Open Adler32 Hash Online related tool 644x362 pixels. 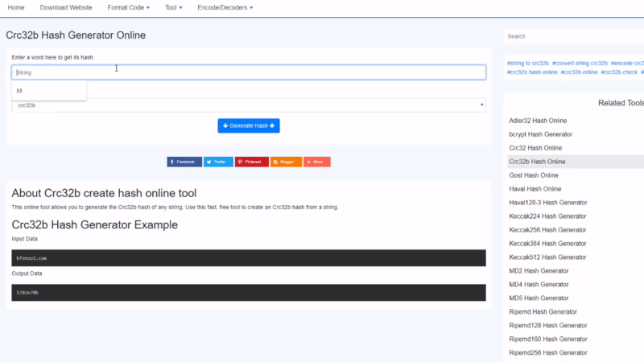point(539,121)
